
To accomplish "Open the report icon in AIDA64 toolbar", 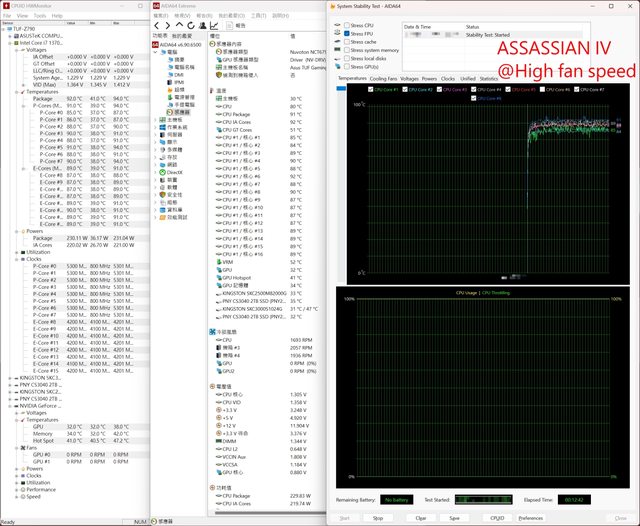I will tap(228, 25).
